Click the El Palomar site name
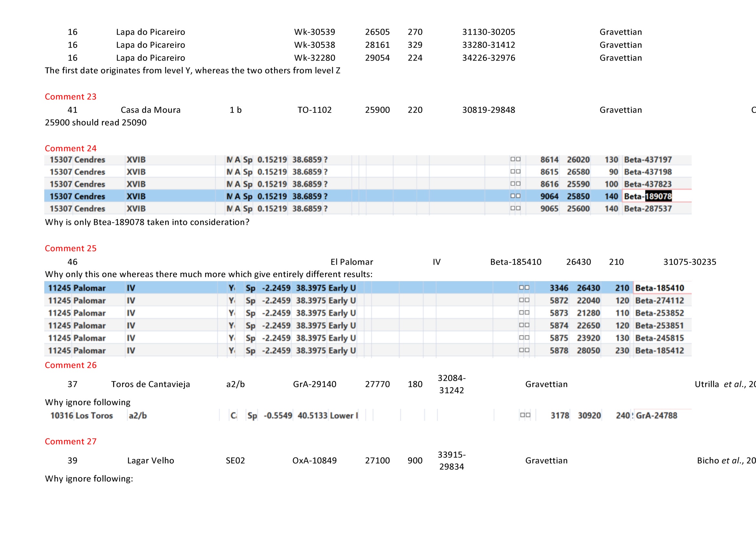756x535 pixels. 351,262
